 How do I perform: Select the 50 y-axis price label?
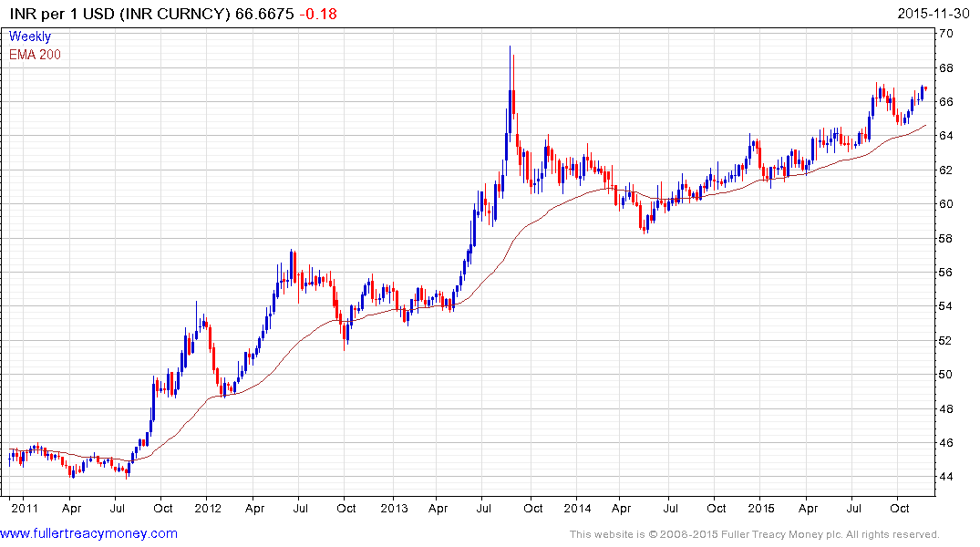(x=946, y=375)
